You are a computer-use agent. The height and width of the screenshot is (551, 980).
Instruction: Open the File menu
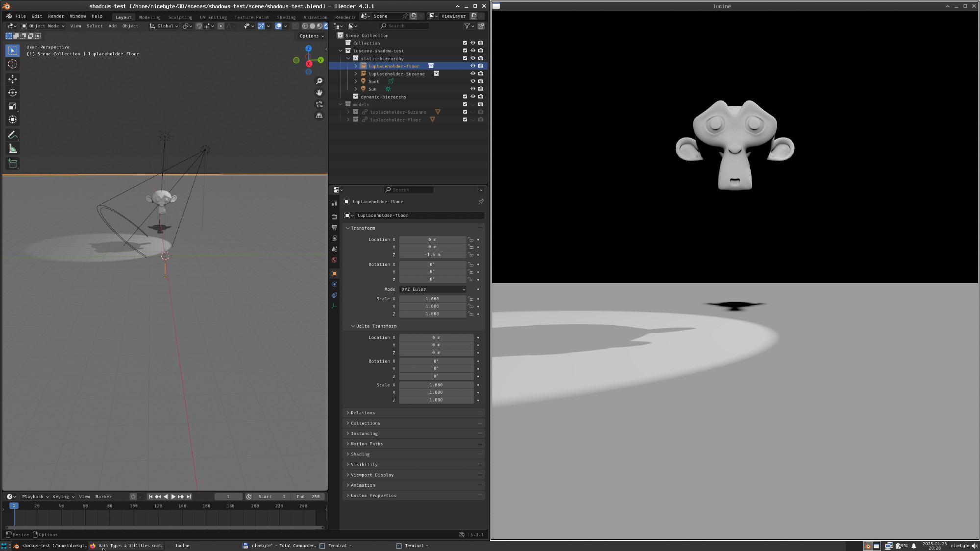coord(21,16)
